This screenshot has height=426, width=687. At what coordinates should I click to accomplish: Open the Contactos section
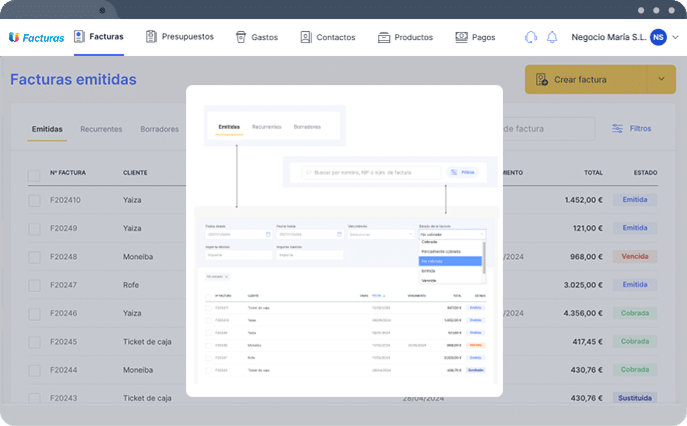pyautogui.click(x=328, y=37)
